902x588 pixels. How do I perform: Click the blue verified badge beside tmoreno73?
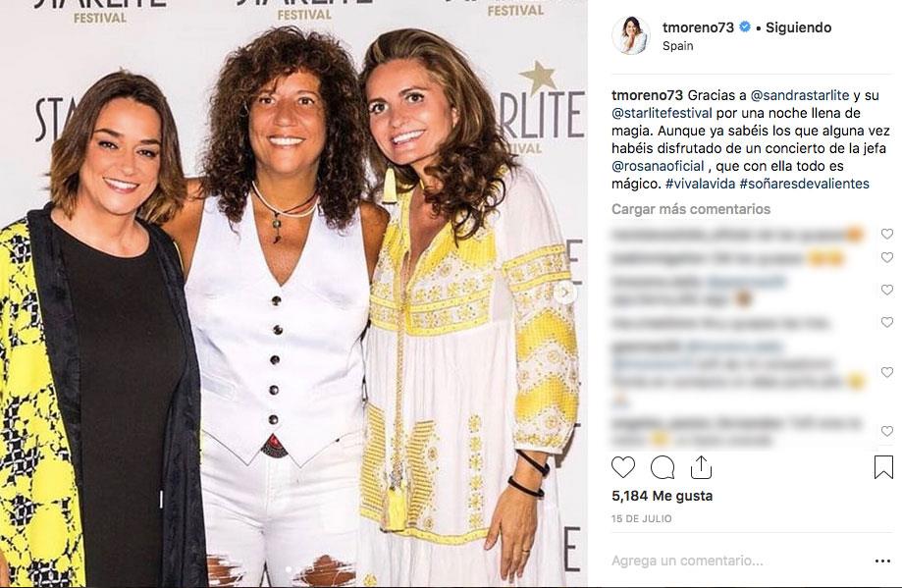pos(745,27)
